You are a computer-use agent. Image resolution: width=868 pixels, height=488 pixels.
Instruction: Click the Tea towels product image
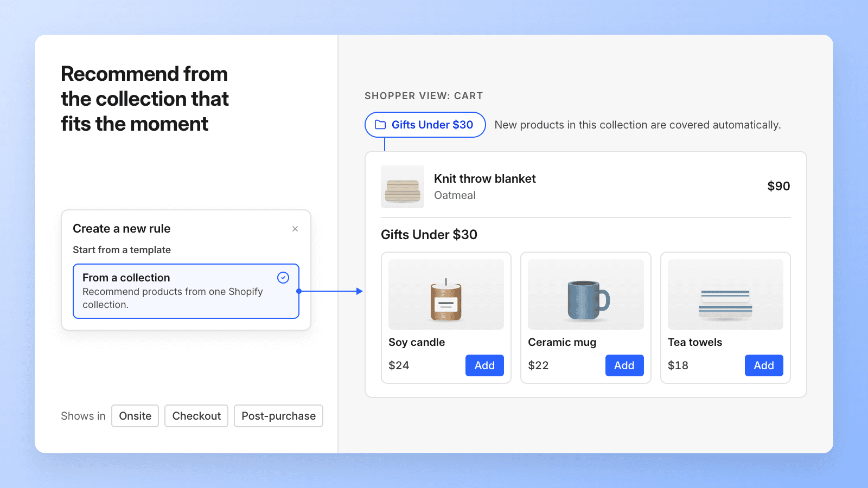tap(725, 294)
